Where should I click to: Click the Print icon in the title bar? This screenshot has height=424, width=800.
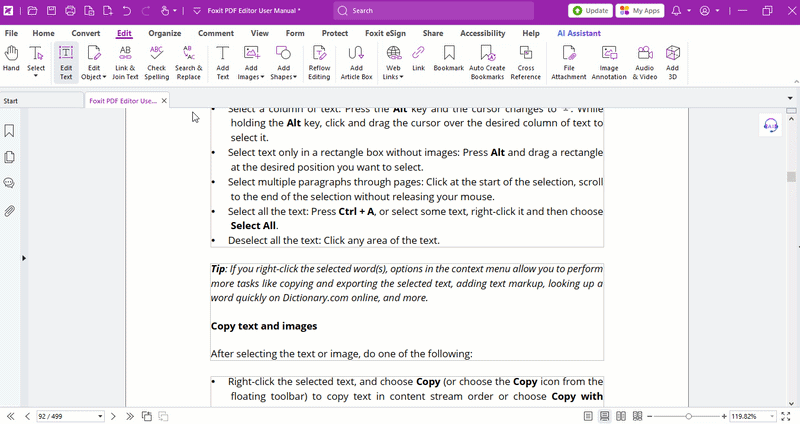[x=70, y=11]
